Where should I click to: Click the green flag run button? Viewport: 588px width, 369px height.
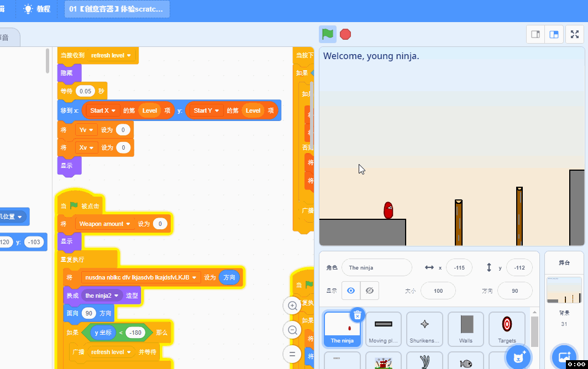(327, 34)
